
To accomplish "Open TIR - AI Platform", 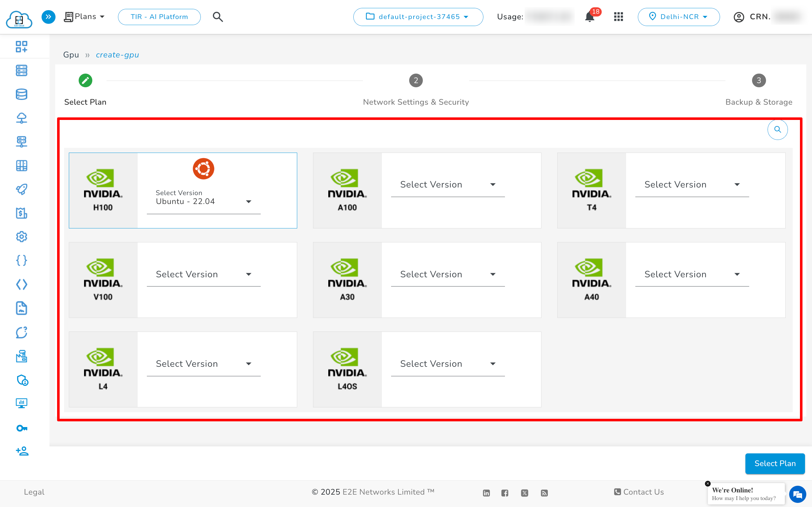I will click(159, 17).
